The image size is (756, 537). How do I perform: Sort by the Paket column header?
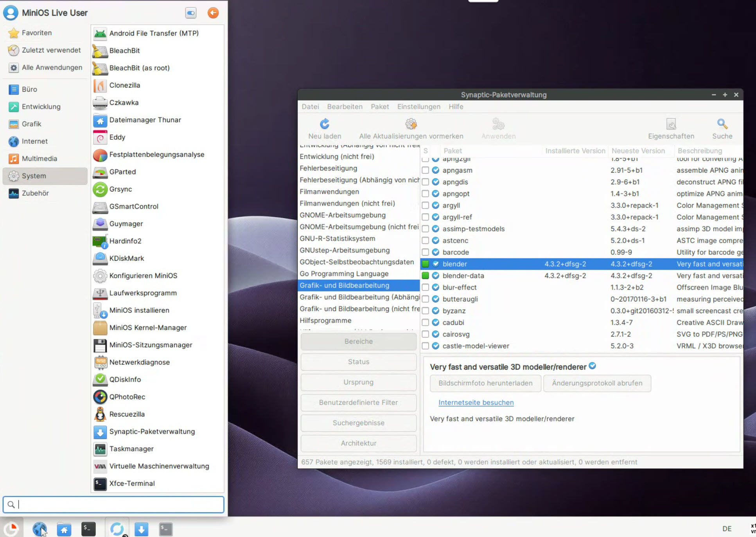click(x=453, y=151)
